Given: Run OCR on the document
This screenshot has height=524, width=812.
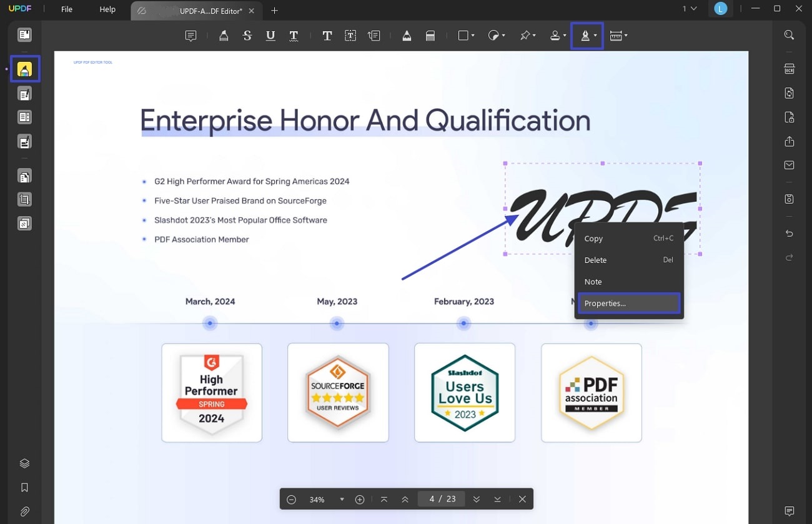Looking at the screenshot, I should point(789,69).
